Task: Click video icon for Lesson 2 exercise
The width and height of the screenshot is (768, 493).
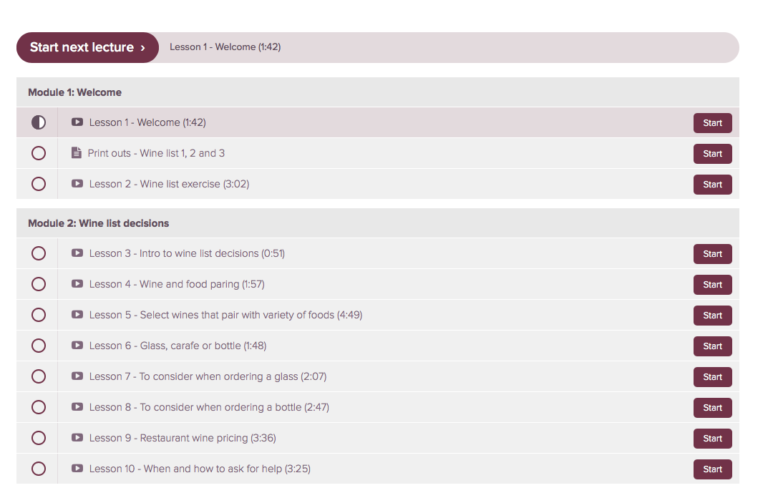Action: click(77, 184)
